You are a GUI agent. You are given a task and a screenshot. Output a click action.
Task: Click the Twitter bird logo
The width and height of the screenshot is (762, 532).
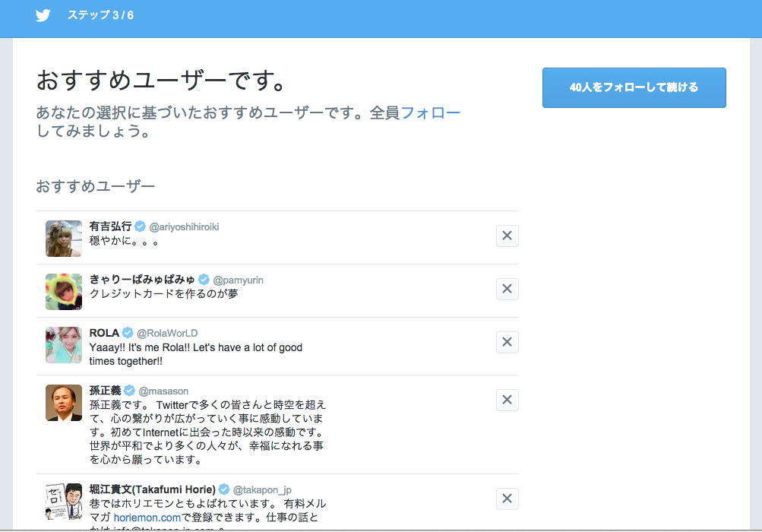pyautogui.click(x=43, y=15)
